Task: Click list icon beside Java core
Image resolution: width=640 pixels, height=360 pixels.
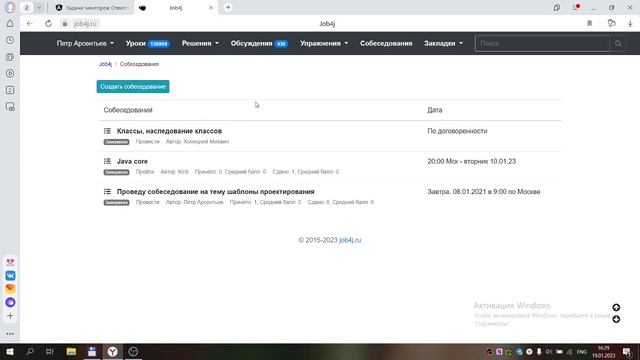Action: click(x=107, y=161)
